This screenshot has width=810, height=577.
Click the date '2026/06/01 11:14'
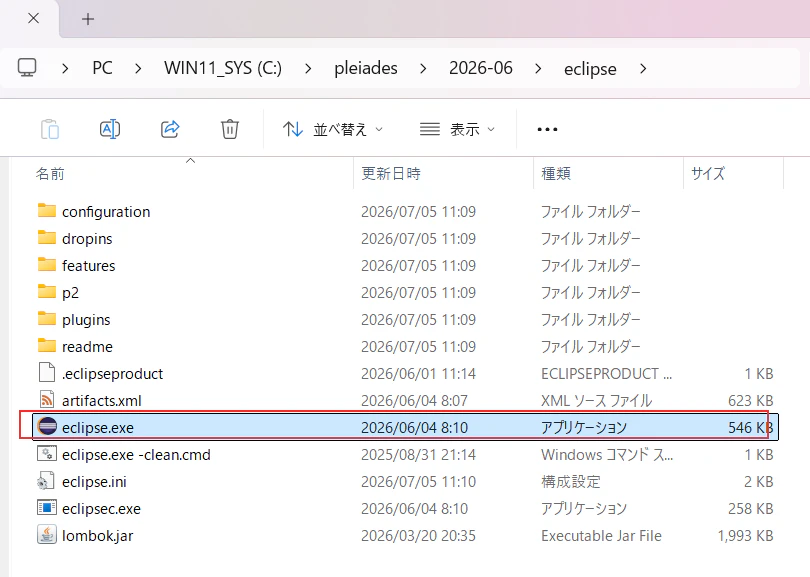tap(418, 373)
